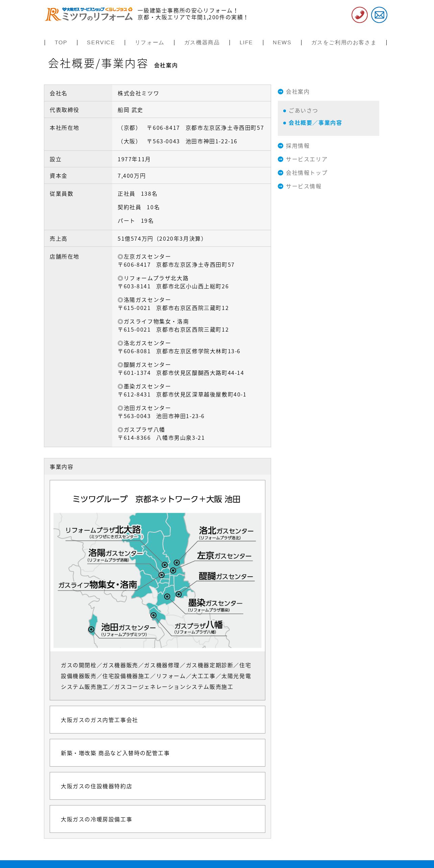Open the ごあいさつ sidebar link
This screenshot has width=434, height=868.
pyautogui.click(x=303, y=111)
